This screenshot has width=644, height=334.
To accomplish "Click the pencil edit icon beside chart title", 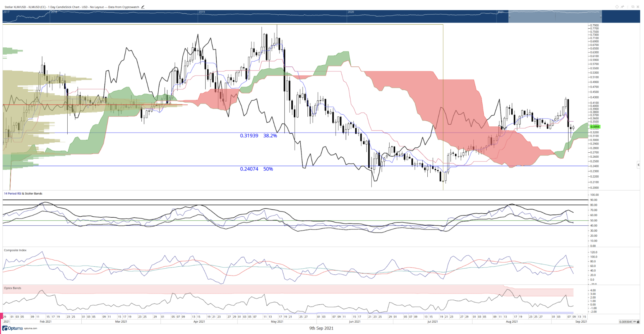I will 143,7.
